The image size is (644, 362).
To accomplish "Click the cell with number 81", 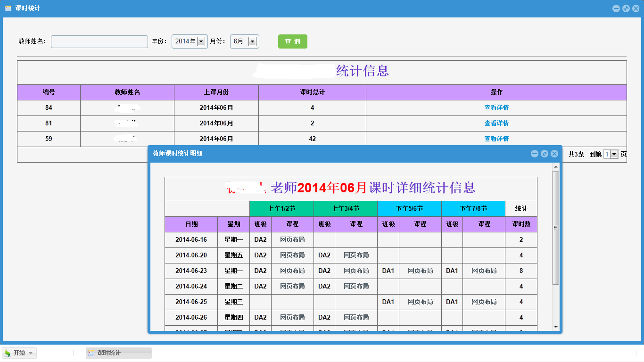I will (x=49, y=123).
